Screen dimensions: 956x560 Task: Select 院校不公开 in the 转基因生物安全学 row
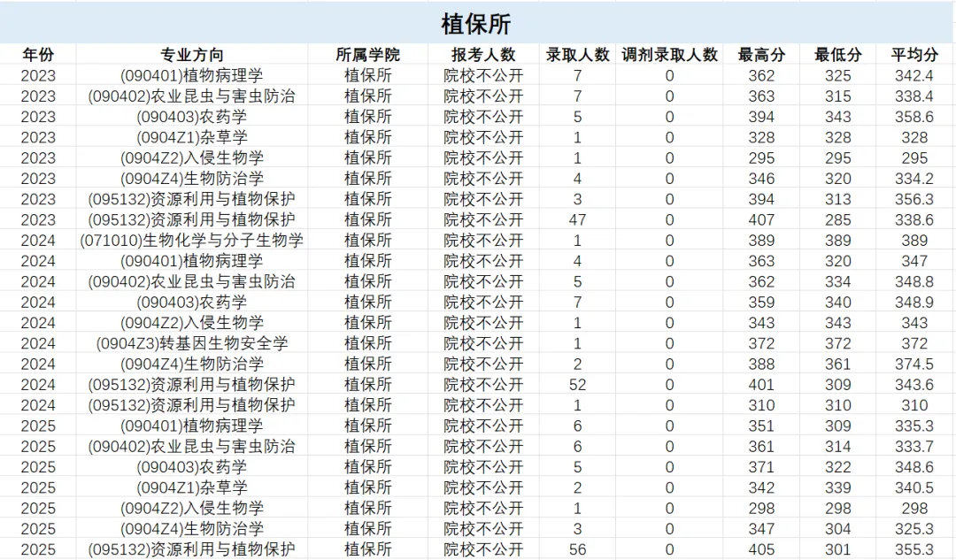pos(483,343)
